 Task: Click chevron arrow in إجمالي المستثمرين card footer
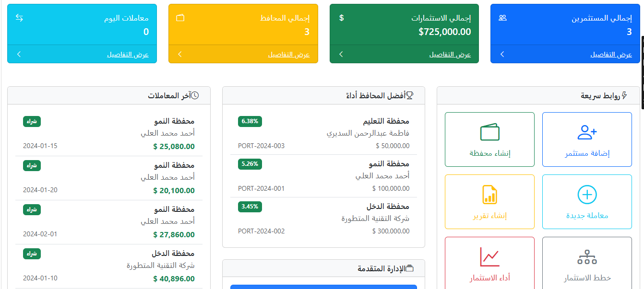(x=502, y=54)
